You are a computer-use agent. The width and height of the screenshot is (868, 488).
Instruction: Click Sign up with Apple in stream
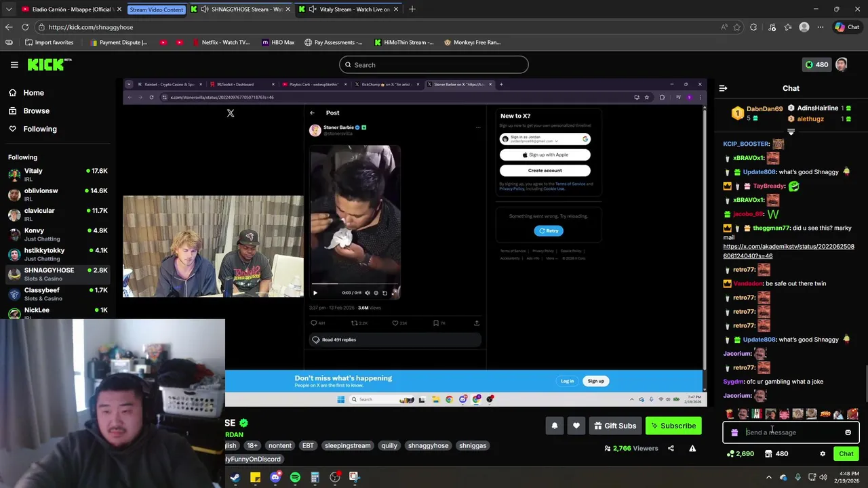click(x=545, y=155)
